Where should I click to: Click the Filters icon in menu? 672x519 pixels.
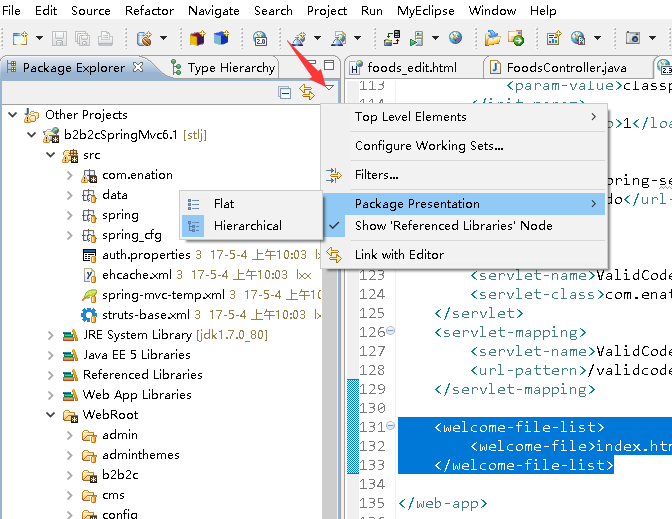333,175
